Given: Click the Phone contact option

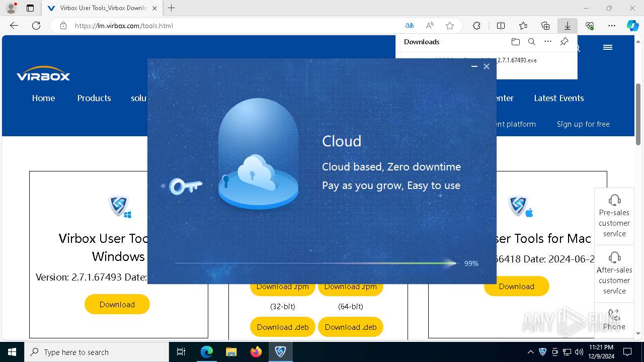Looking at the screenshot, I should click(x=614, y=320).
